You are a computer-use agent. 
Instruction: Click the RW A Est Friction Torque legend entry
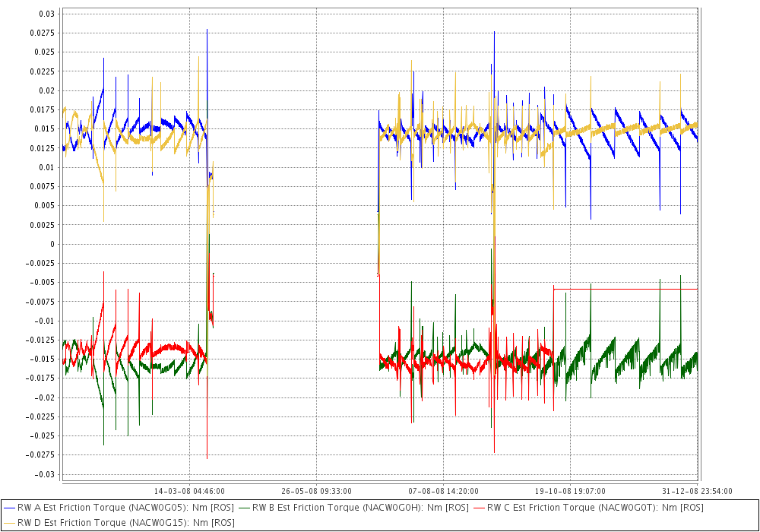coord(119,508)
